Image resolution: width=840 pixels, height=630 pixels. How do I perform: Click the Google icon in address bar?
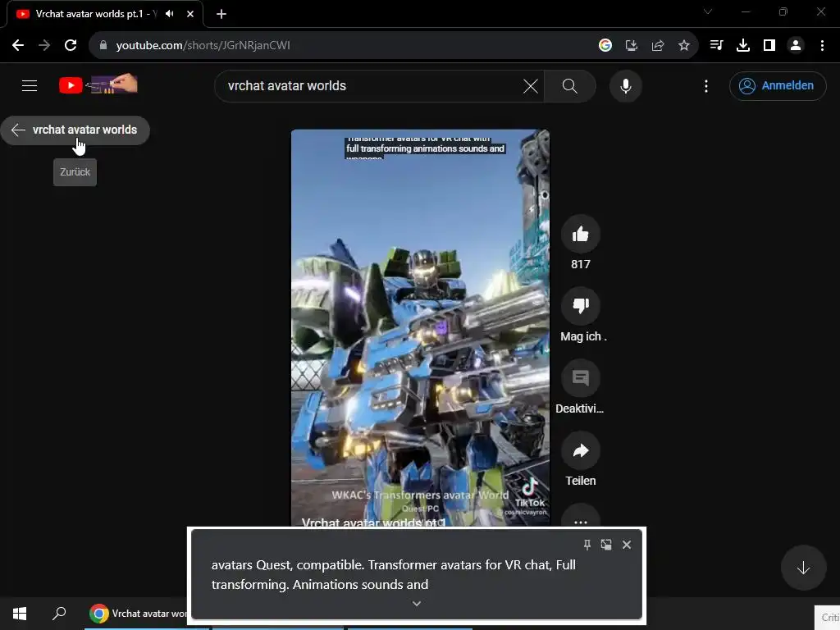tap(605, 46)
